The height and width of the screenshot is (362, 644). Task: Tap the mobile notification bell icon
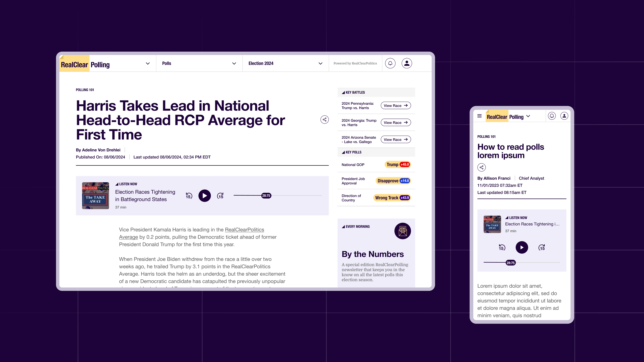pyautogui.click(x=552, y=116)
